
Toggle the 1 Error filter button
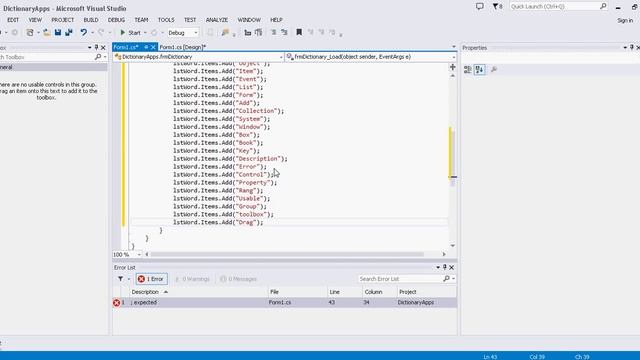tap(151, 279)
